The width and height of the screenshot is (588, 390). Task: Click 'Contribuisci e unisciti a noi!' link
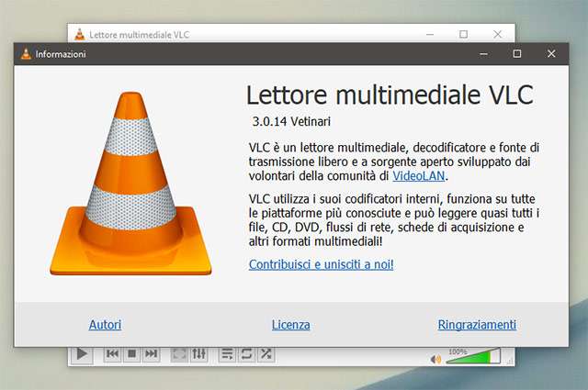321,264
